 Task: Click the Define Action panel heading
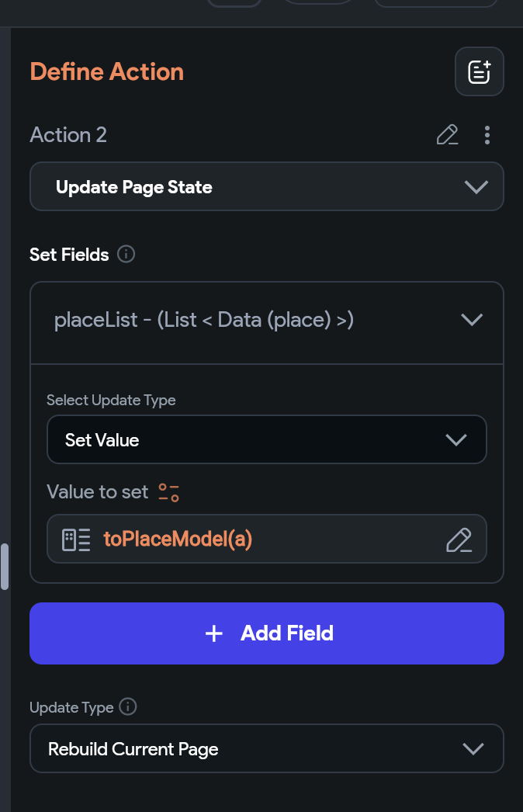107,71
